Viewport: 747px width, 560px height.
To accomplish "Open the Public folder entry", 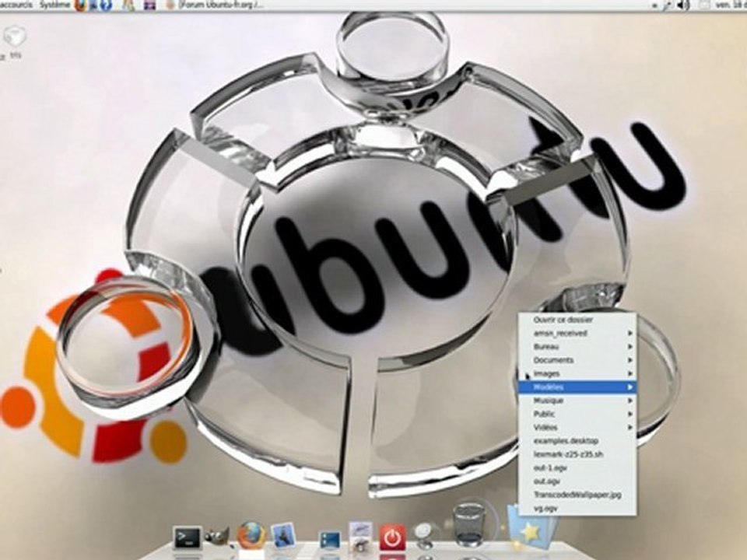I will (x=577, y=414).
